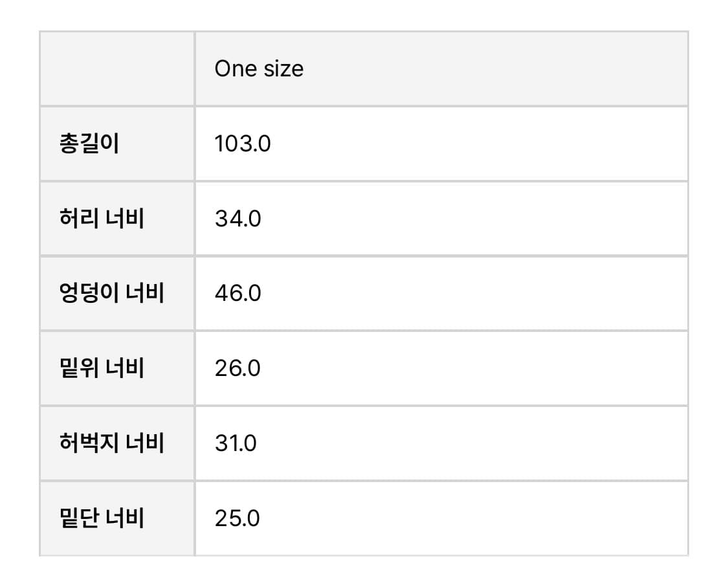Click the word 허벅지 in the thigh row
Screen dimensions: 728x574
pos(89,443)
